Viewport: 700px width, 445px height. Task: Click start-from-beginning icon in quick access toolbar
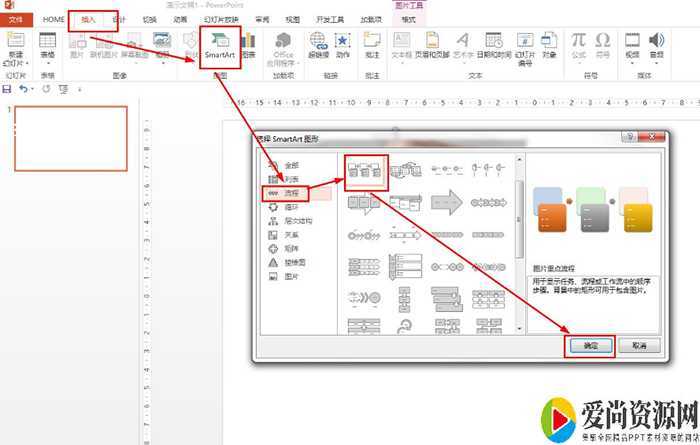click(x=63, y=89)
